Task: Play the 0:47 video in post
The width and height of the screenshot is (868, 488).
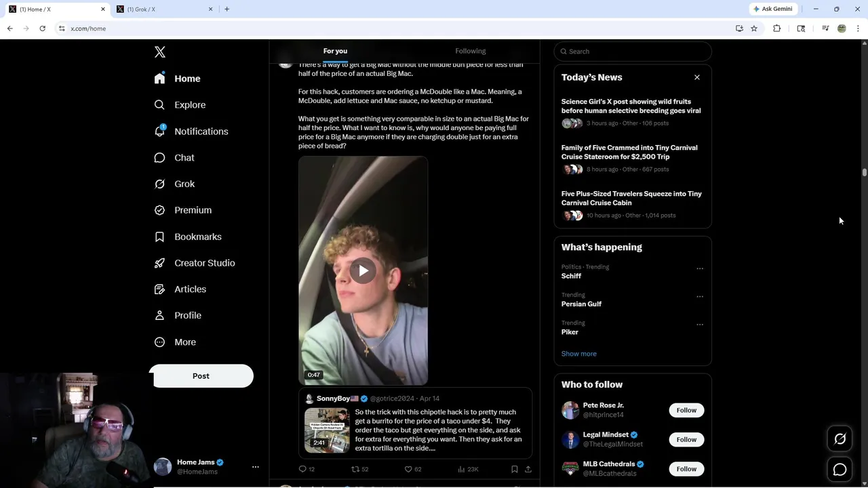Action: point(363,271)
